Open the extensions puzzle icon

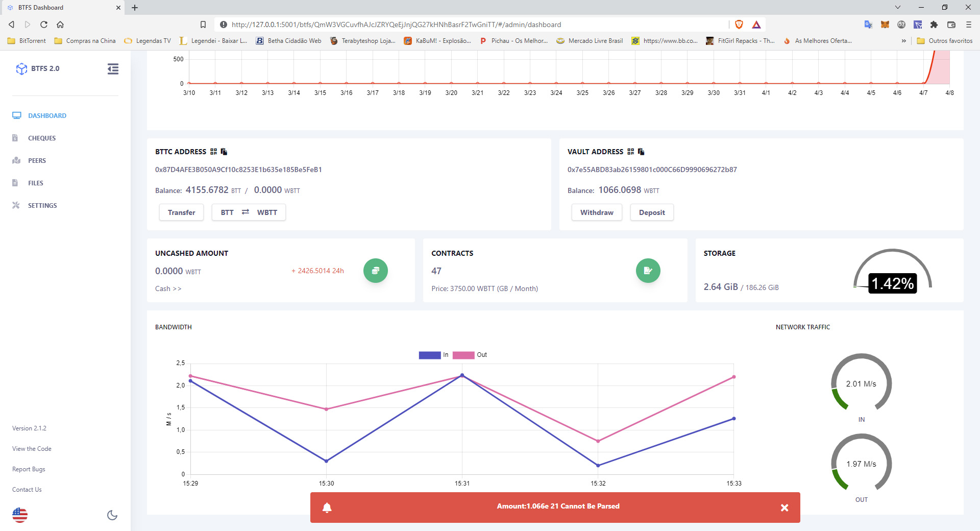tap(934, 25)
